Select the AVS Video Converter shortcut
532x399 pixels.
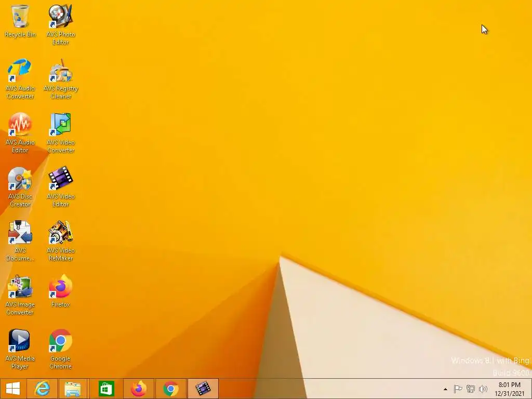coord(61,132)
